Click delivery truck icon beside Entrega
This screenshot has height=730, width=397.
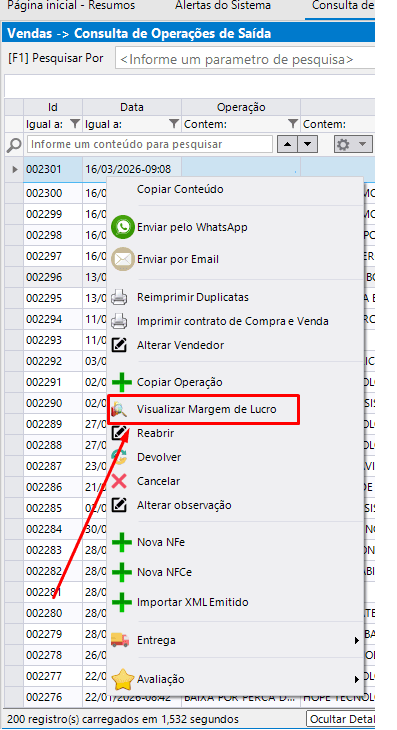click(120, 640)
